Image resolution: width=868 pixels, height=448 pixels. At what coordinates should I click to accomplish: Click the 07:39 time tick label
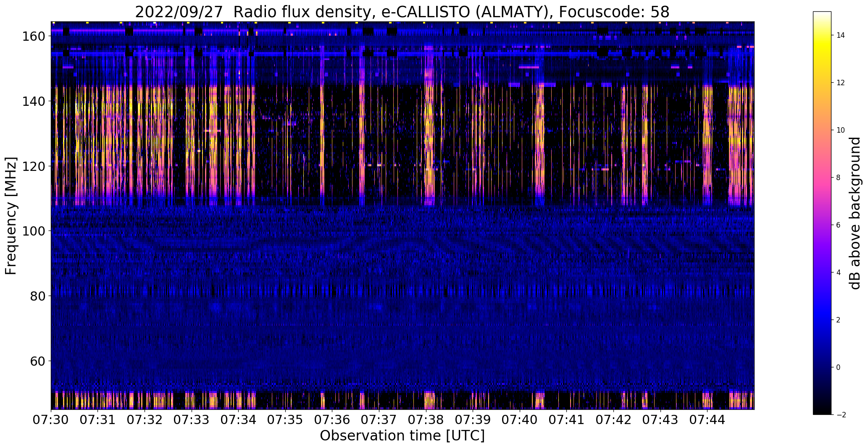(473, 419)
